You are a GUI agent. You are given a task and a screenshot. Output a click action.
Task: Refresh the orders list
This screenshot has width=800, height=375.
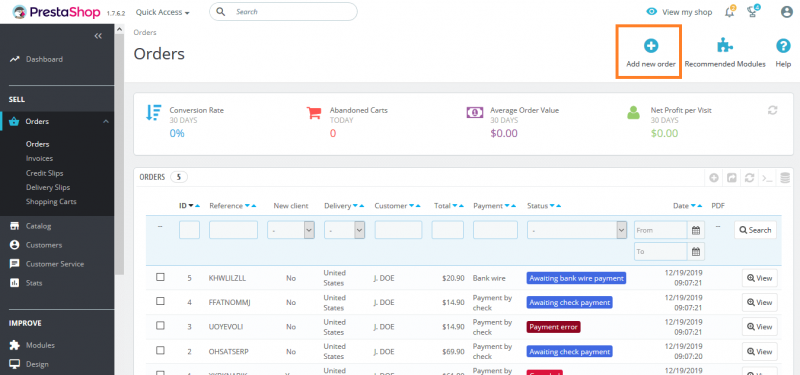coord(749,178)
